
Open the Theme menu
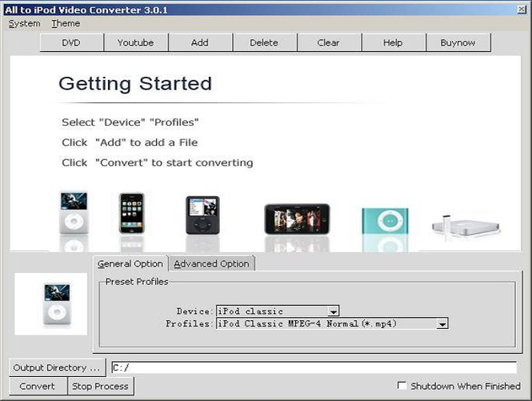point(66,23)
